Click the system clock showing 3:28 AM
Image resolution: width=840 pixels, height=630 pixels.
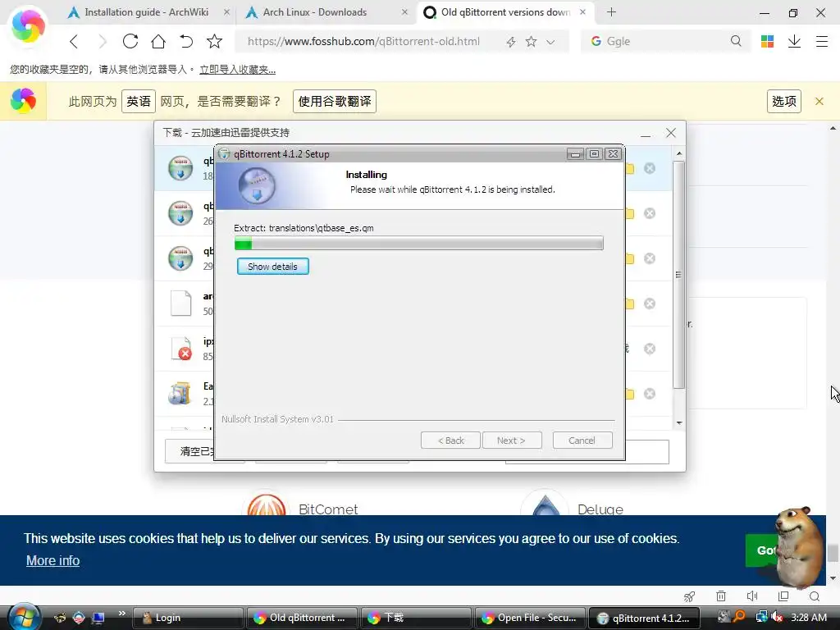pos(809,617)
